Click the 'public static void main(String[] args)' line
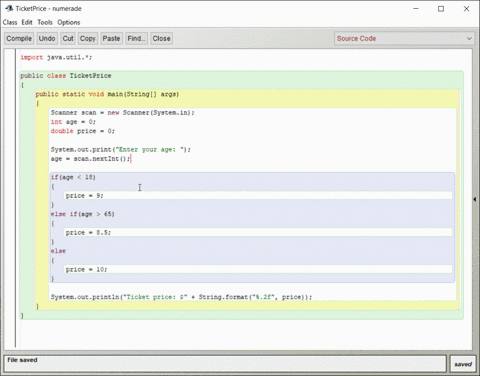This screenshot has width=480, height=376. click(107, 94)
